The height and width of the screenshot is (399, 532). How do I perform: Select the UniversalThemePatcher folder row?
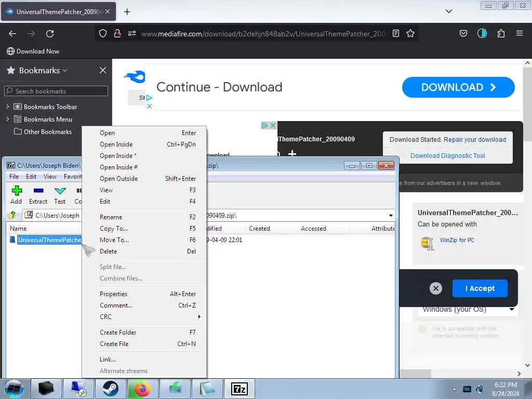tap(46, 240)
